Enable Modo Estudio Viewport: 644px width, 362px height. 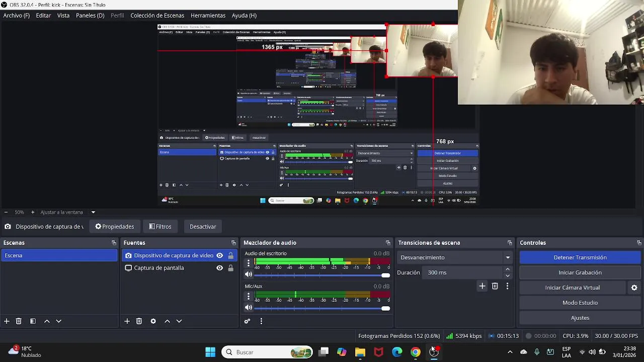tap(580, 303)
